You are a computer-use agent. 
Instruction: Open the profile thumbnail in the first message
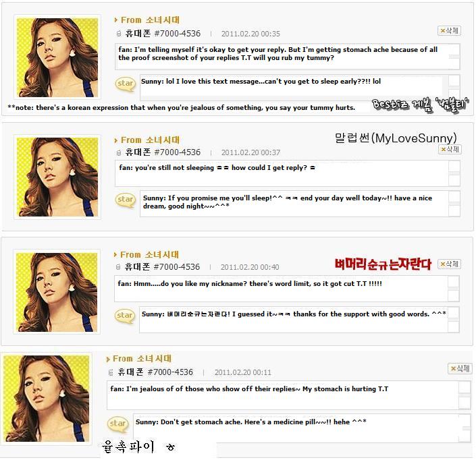[57, 57]
